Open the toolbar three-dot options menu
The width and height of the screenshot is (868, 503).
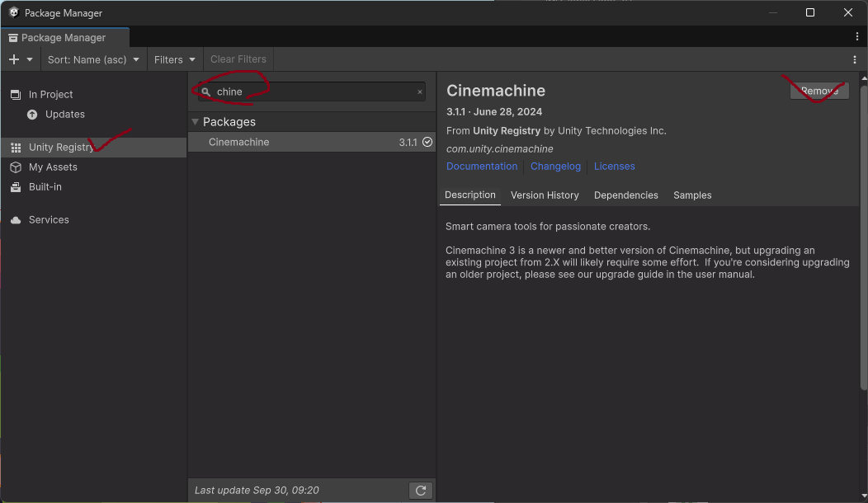[x=855, y=59]
